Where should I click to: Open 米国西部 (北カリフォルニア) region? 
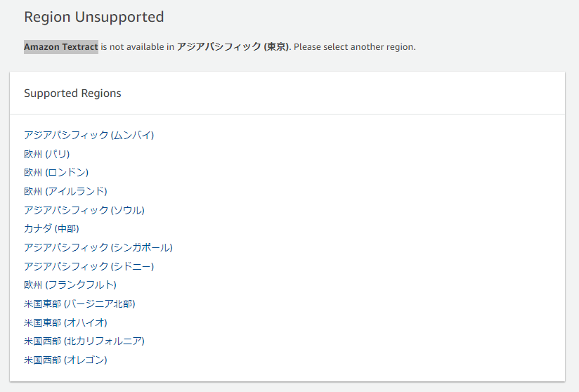(84, 341)
